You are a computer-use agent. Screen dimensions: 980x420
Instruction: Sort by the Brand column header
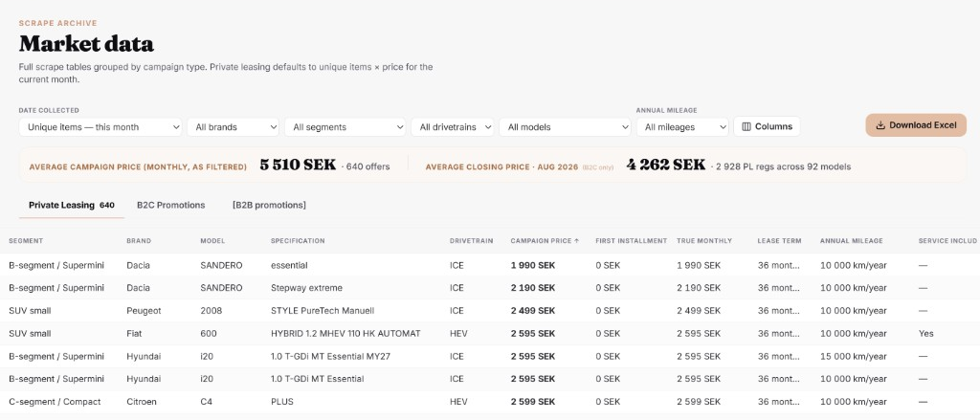tap(139, 241)
